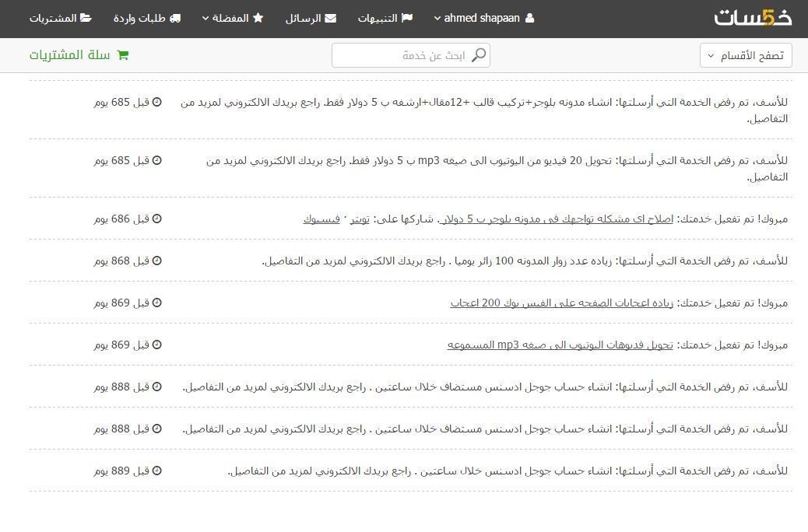Click the messages envelope icon
This screenshot has width=808, height=532.
pos(330,18)
